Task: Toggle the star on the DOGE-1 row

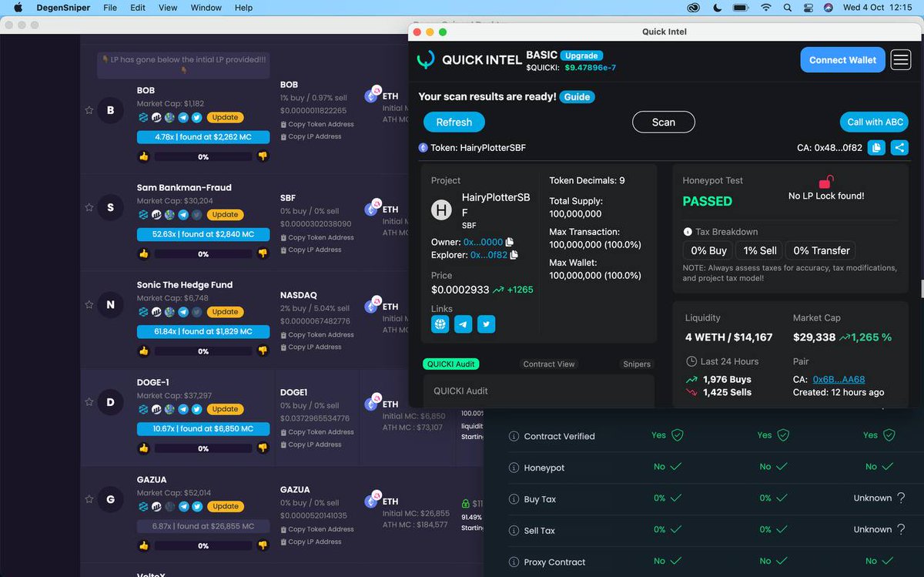Action: click(x=89, y=401)
